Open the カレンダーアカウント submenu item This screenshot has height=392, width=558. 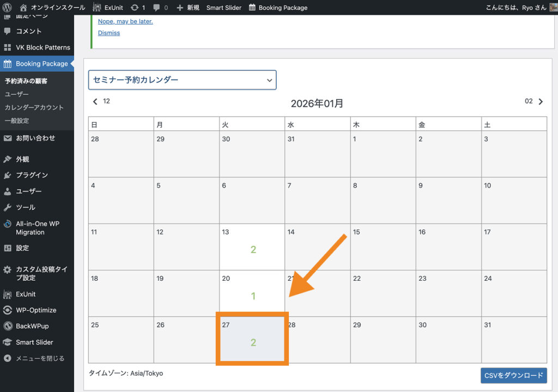pos(34,107)
